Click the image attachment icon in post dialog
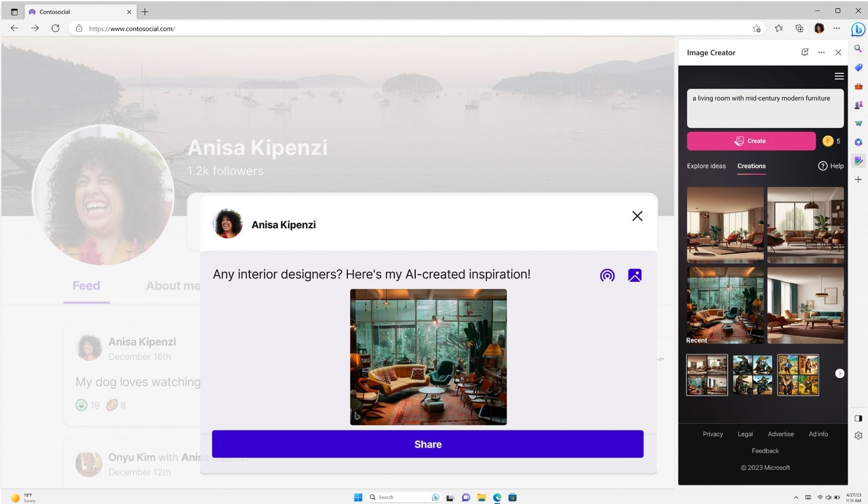This screenshot has height=504, width=868. click(635, 275)
